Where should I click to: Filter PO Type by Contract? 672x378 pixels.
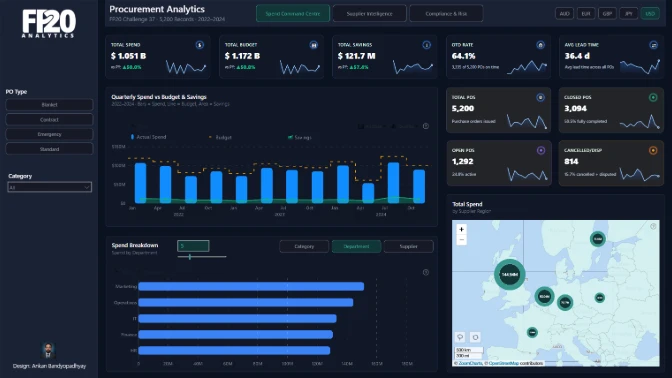click(x=49, y=120)
